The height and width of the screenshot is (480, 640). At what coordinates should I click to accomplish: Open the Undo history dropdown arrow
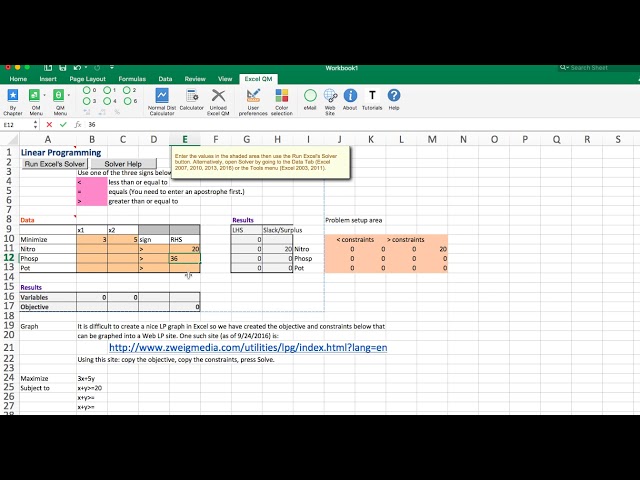(86, 68)
